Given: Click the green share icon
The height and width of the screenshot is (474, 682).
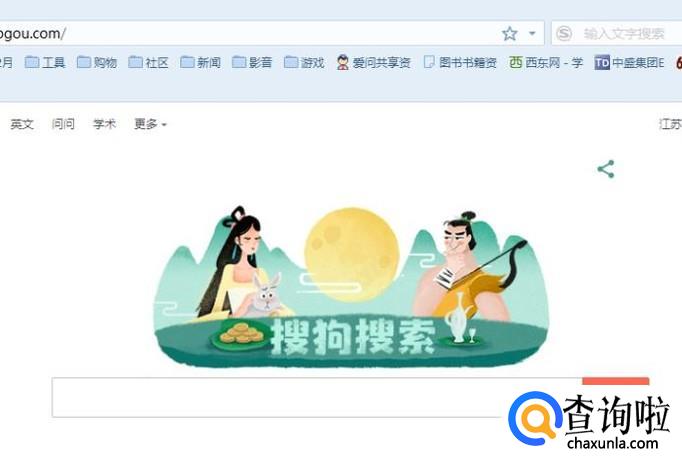Looking at the screenshot, I should (x=606, y=169).
